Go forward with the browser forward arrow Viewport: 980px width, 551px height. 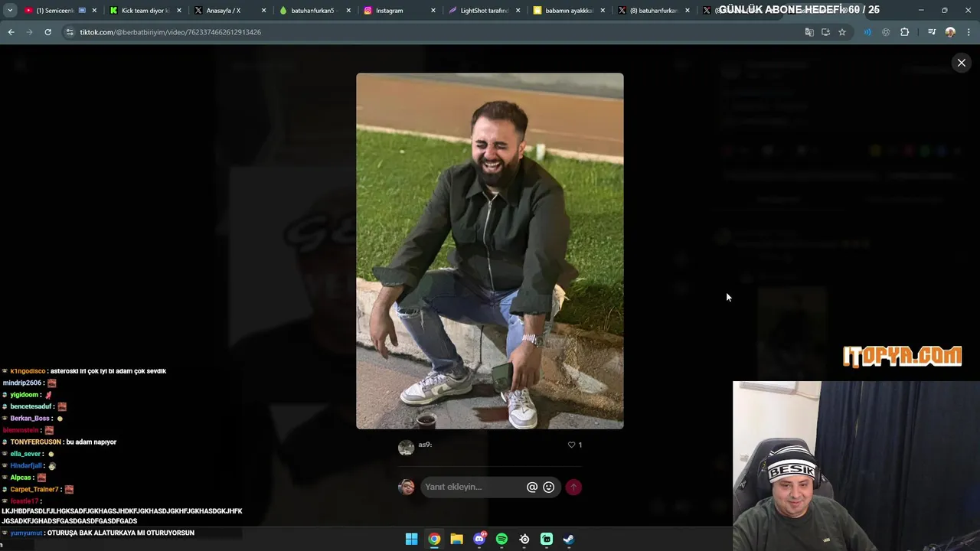29,32
